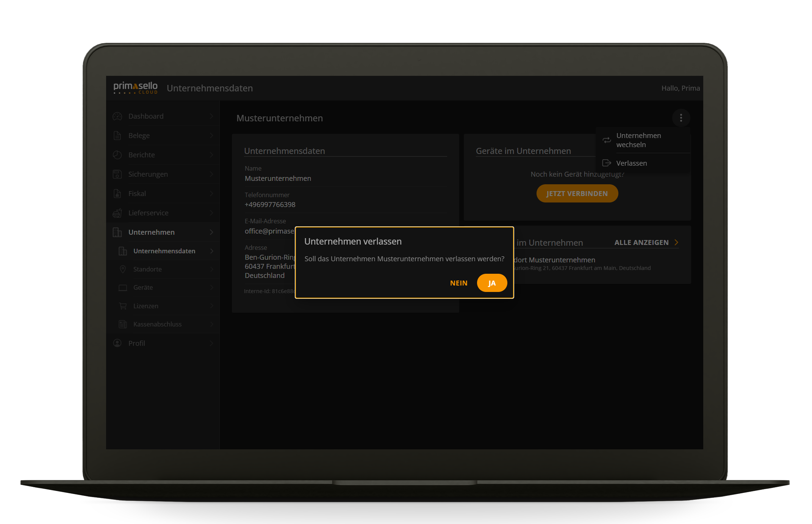Choose Verlassen in the dropdown menu
Viewport: 812px width, 524px height.
coord(631,163)
